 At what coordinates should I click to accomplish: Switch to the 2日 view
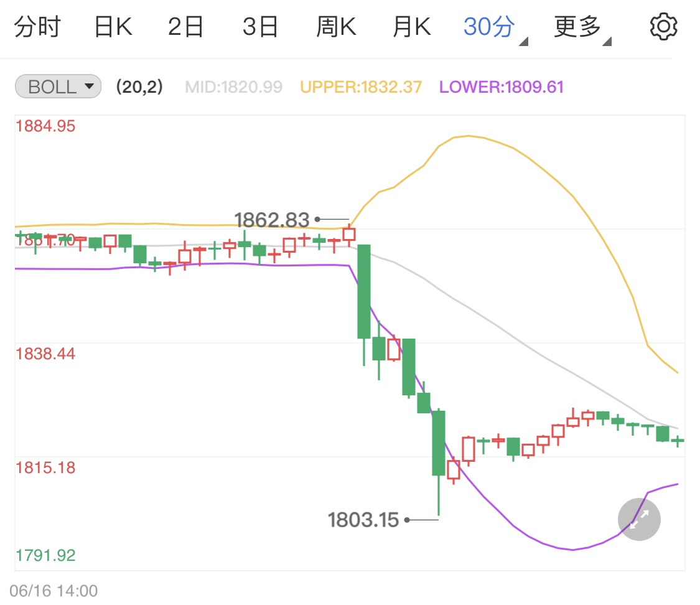(185, 27)
